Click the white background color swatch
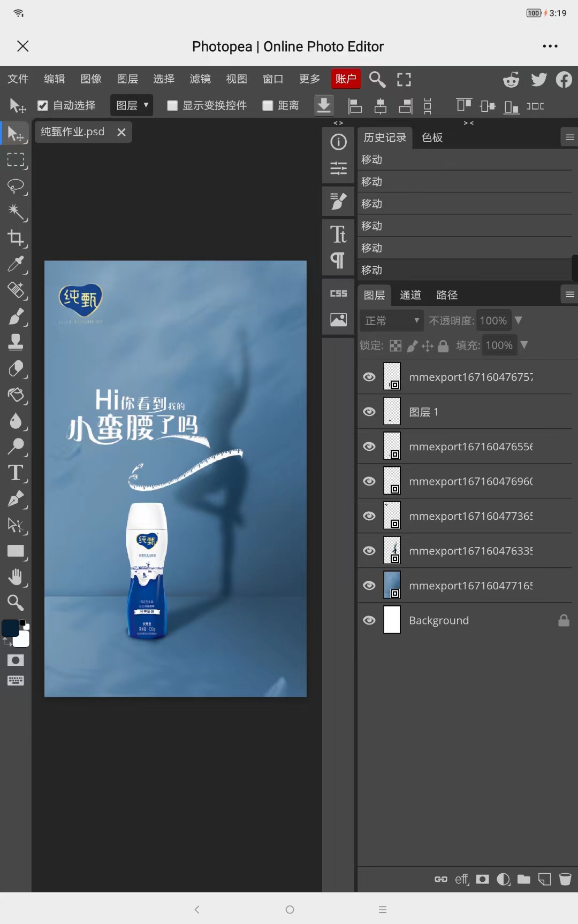 [x=22, y=639]
